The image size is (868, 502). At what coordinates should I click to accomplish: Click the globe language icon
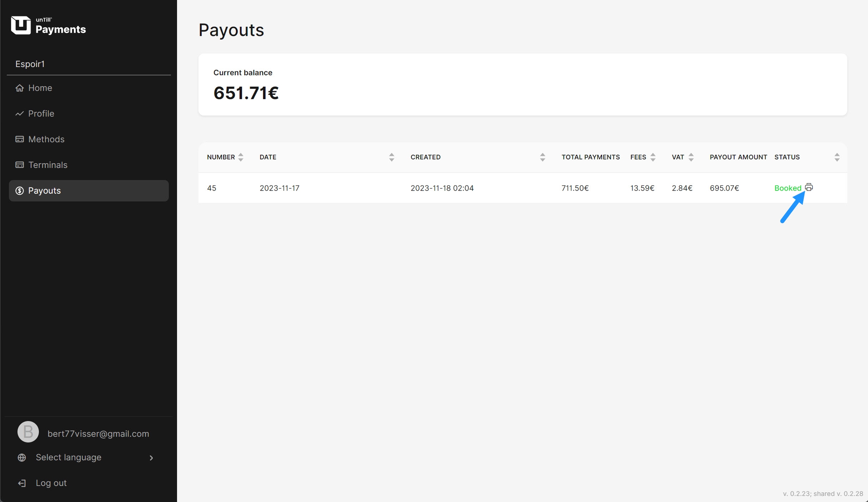pyautogui.click(x=22, y=457)
